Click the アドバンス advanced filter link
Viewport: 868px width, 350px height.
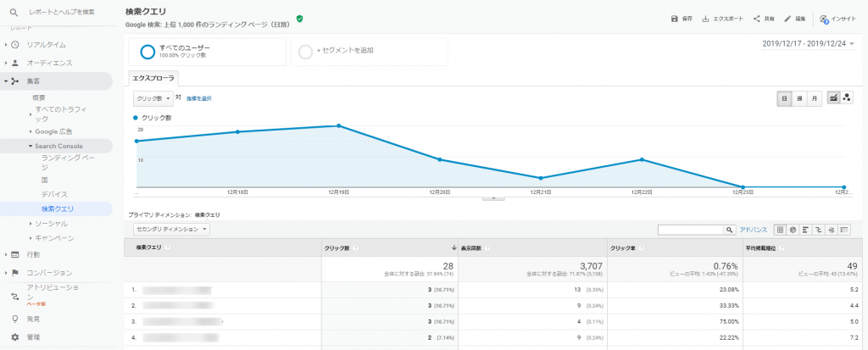[754, 230]
